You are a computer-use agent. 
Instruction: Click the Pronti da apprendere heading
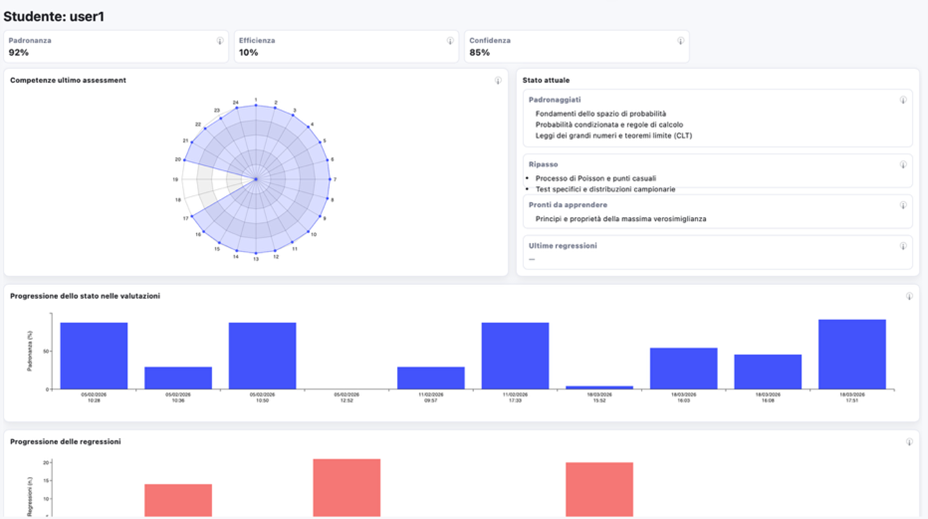click(x=568, y=205)
